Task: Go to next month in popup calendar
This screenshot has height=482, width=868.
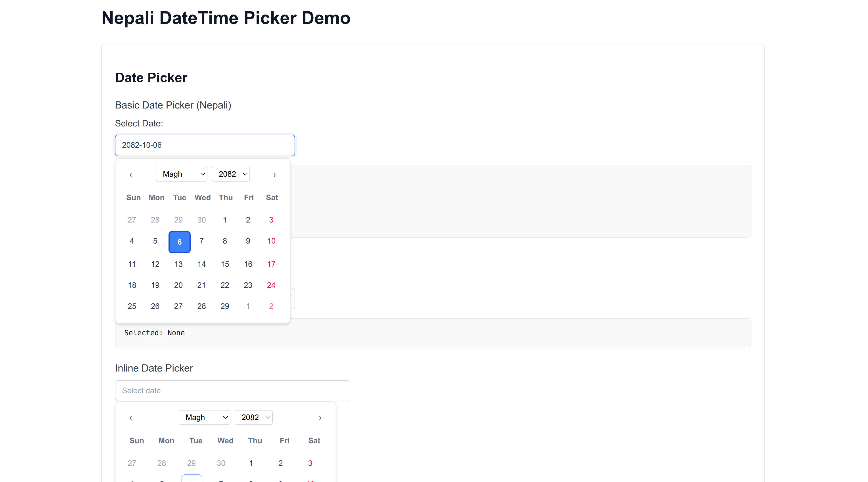Action: (274, 175)
